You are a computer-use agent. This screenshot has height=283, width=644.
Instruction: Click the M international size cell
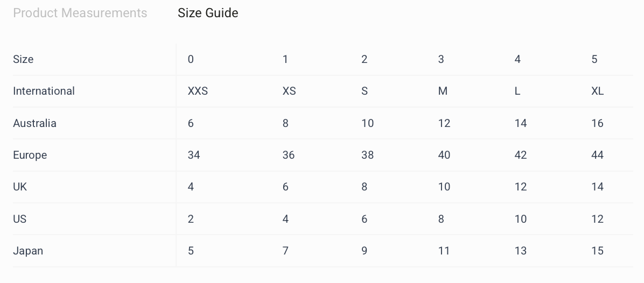point(443,91)
